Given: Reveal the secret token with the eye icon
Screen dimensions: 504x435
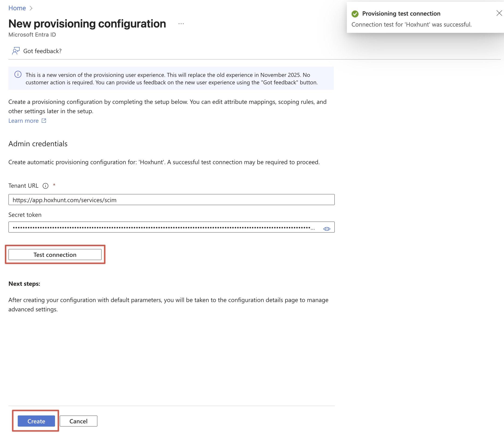Looking at the screenshot, I should [x=327, y=229].
